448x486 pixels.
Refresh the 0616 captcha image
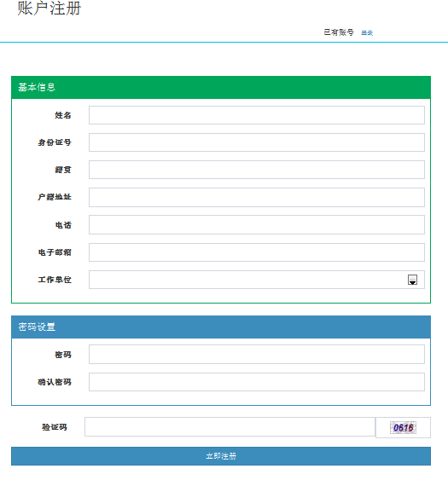click(x=403, y=428)
